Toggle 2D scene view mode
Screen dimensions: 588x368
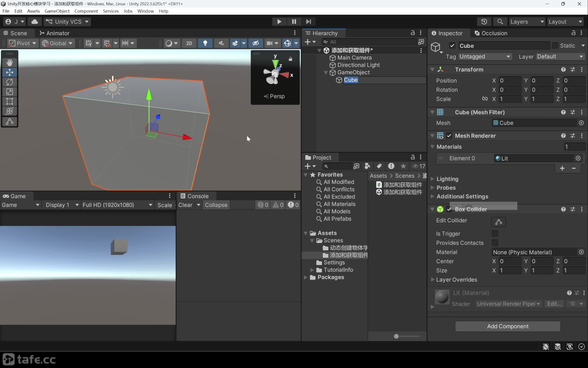(189, 43)
